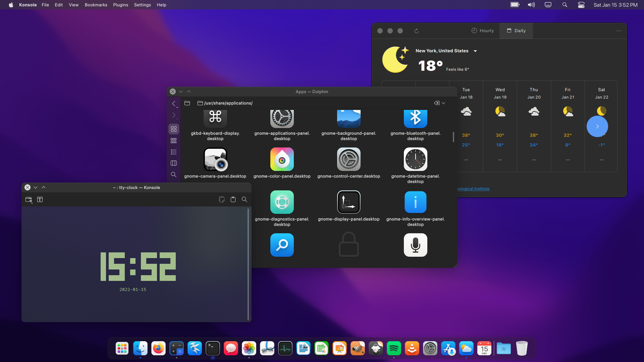Viewport: 644px width, 362px height.
Task: Keep Konsole window above others arrow
Action: tap(44, 188)
